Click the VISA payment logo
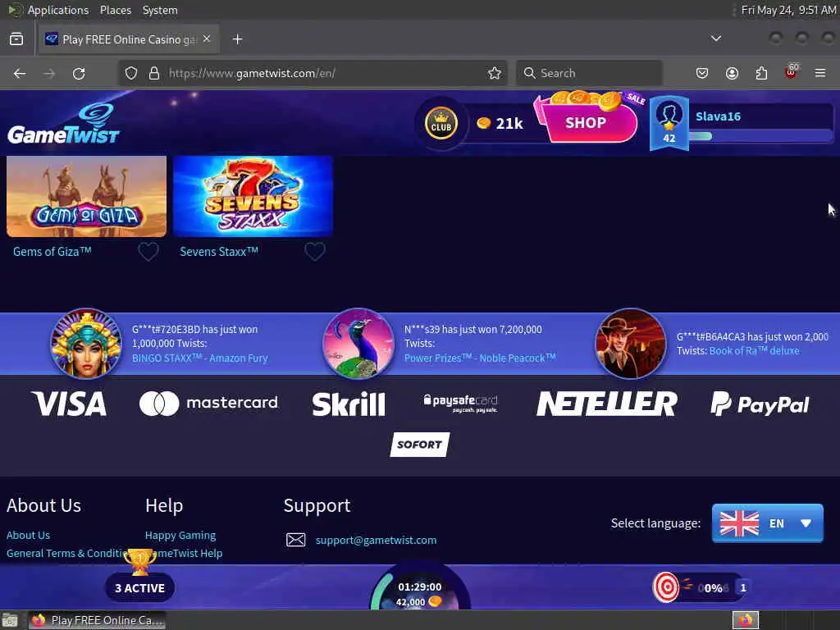The image size is (840, 630). tap(69, 404)
